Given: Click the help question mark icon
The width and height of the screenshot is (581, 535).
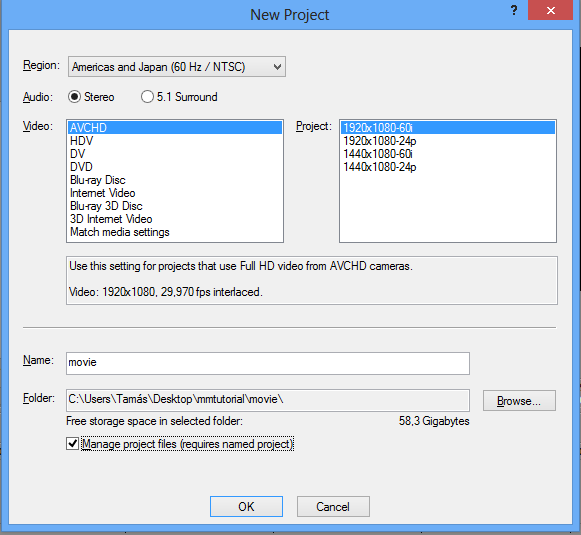Looking at the screenshot, I should point(514,10).
